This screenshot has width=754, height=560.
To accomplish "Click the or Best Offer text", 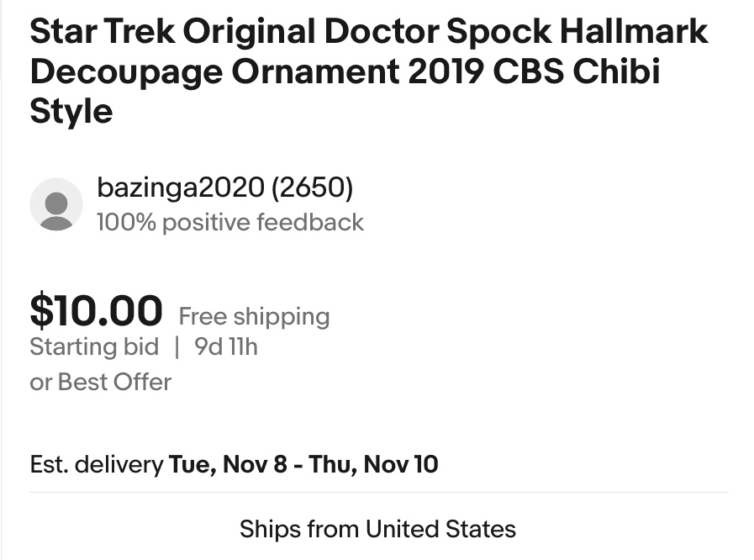I will click(x=100, y=382).
